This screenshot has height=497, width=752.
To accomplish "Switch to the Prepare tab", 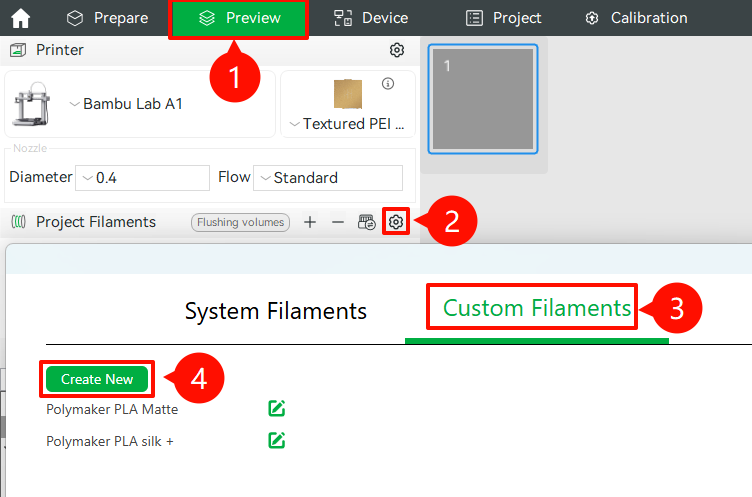I will point(107,18).
